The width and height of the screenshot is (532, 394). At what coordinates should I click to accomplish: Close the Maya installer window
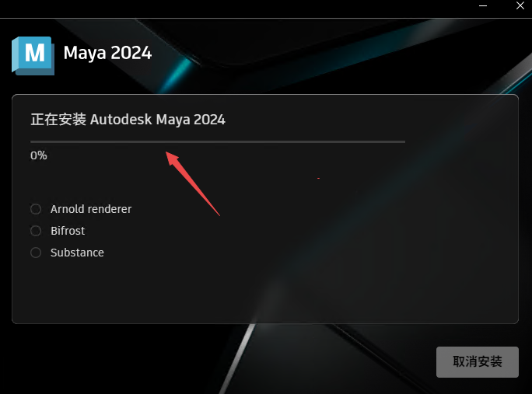click(520, 5)
